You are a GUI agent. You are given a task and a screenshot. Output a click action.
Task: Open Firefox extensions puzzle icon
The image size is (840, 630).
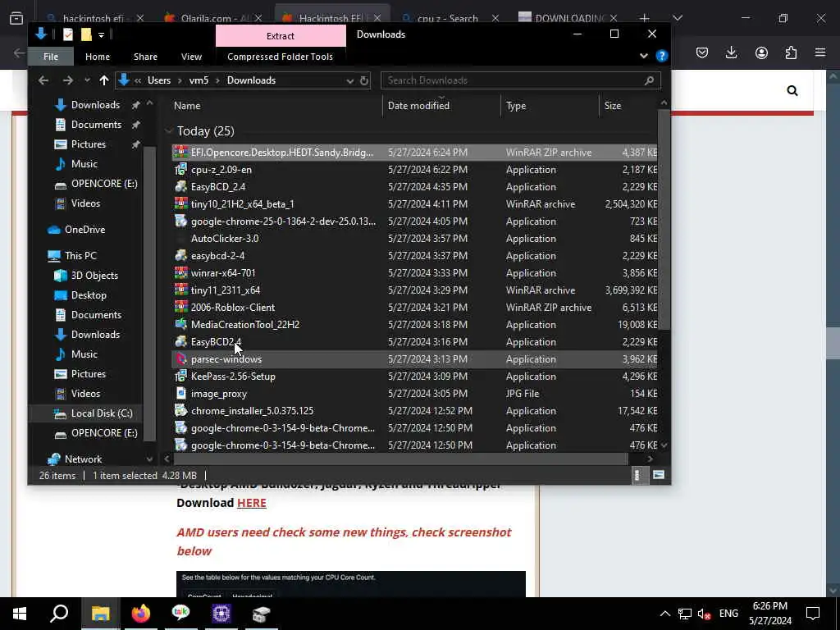click(791, 52)
